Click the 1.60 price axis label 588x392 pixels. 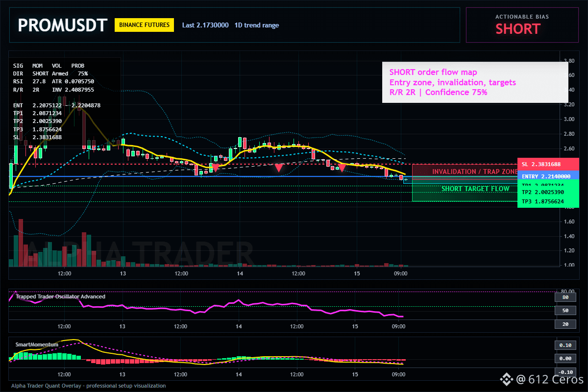(x=569, y=221)
